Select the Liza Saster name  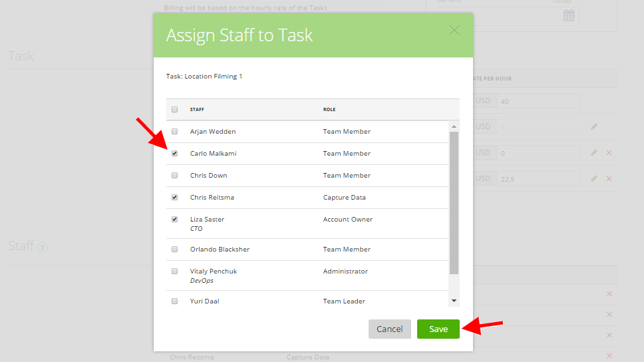tap(207, 220)
